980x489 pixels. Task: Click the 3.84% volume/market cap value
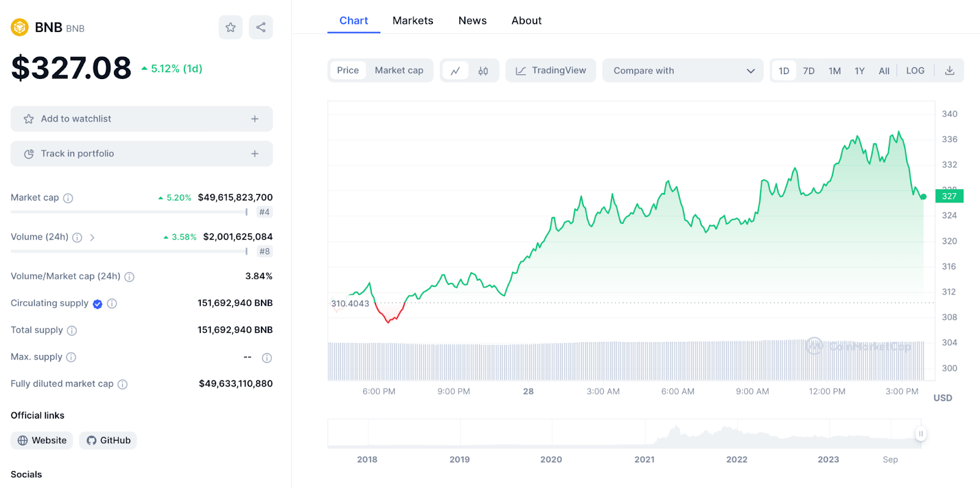point(259,276)
